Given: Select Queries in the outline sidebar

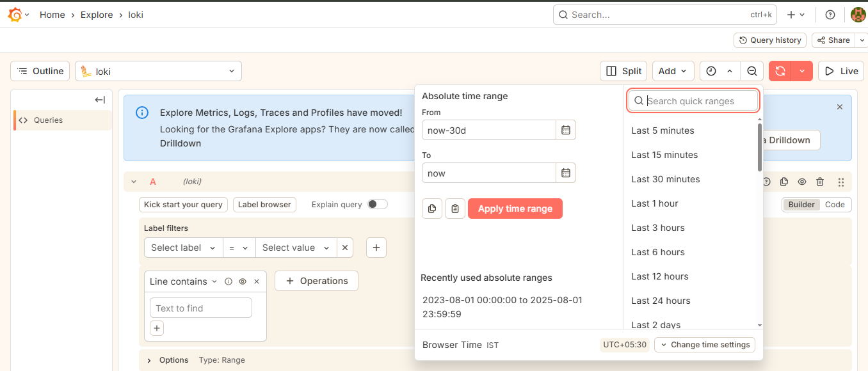Looking at the screenshot, I should click(x=63, y=120).
